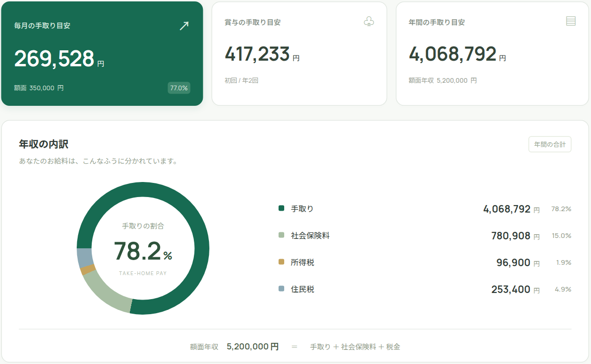Image resolution: width=591 pixels, height=364 pixels.
Task: Select the gold 所得税 legend swatch
Action: tap(281, 261)
